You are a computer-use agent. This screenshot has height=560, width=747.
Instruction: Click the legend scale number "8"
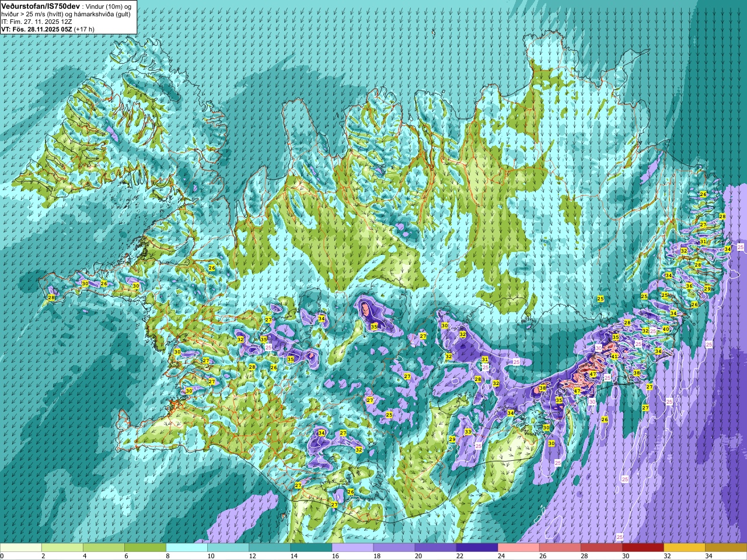(168, 556)
